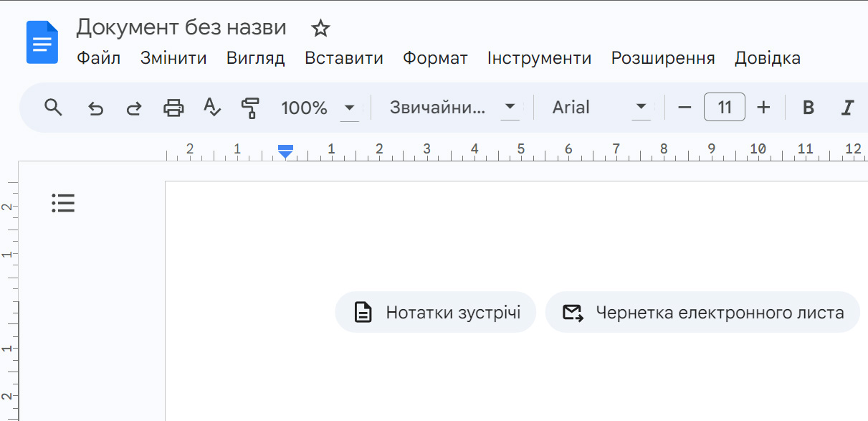This screenshot has width=868, height=421.
Task: Toggle italic formatting
Action: 847,108
